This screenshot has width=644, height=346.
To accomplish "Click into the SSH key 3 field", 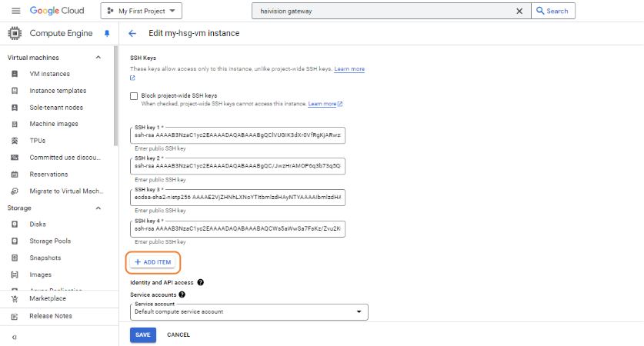I will coord(237,198).
